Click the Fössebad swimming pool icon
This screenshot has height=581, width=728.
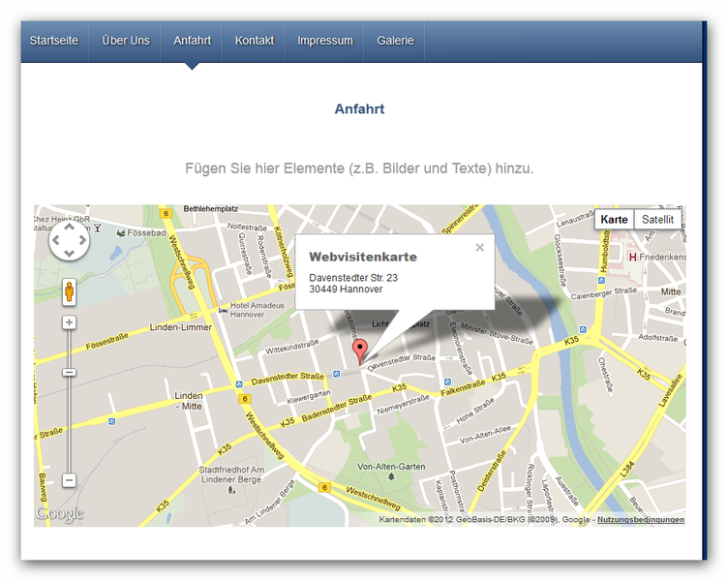121,232
